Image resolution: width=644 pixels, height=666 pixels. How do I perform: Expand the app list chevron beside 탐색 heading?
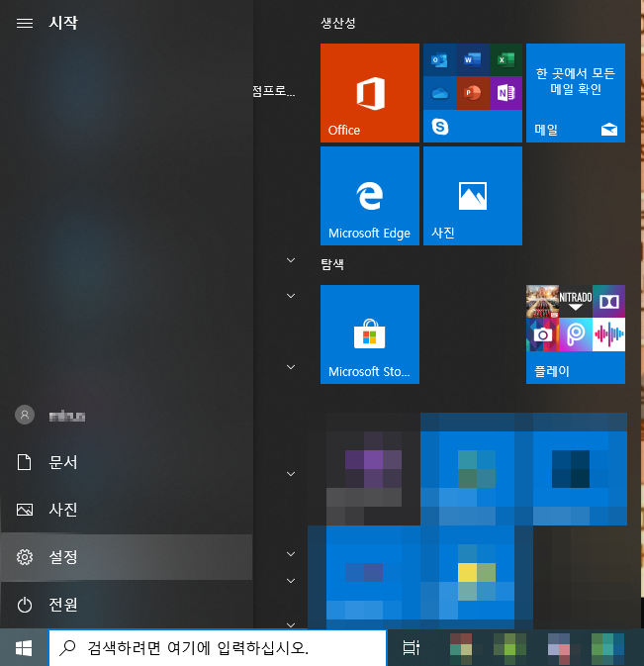pos(291,260)
